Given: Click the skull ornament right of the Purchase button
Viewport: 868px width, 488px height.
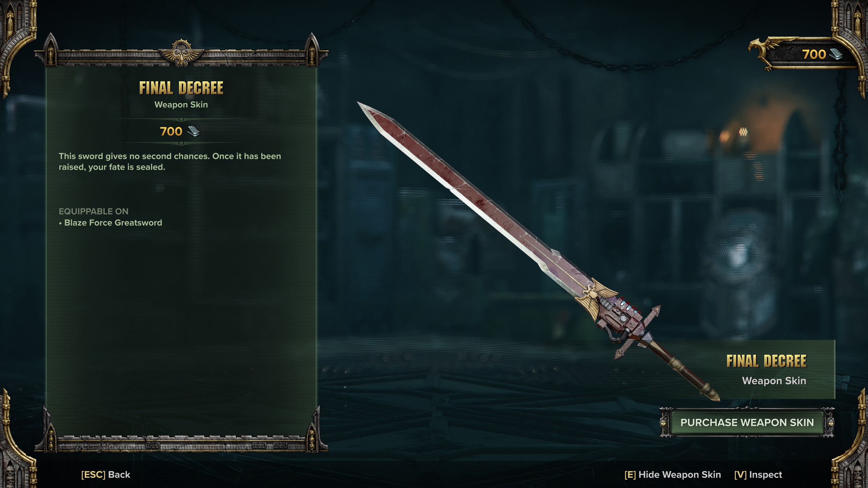Looking at the screenshot, I should click(x=830, y=423).
